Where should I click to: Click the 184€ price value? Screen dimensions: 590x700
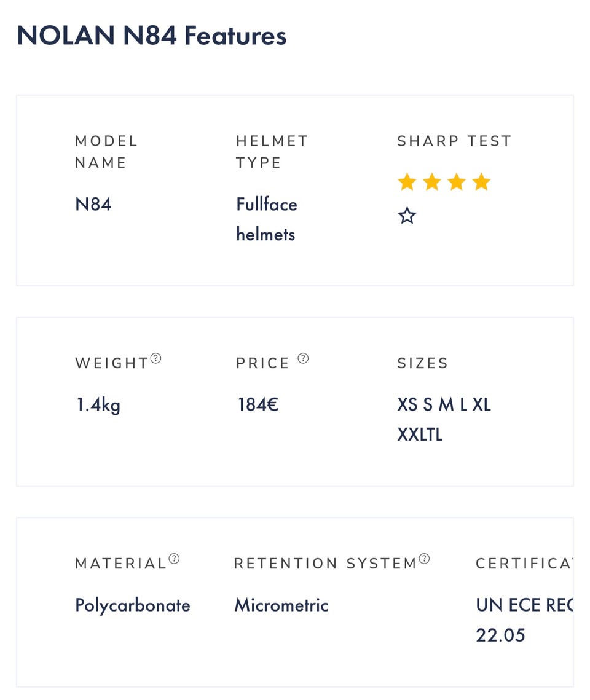pos(258,405)
